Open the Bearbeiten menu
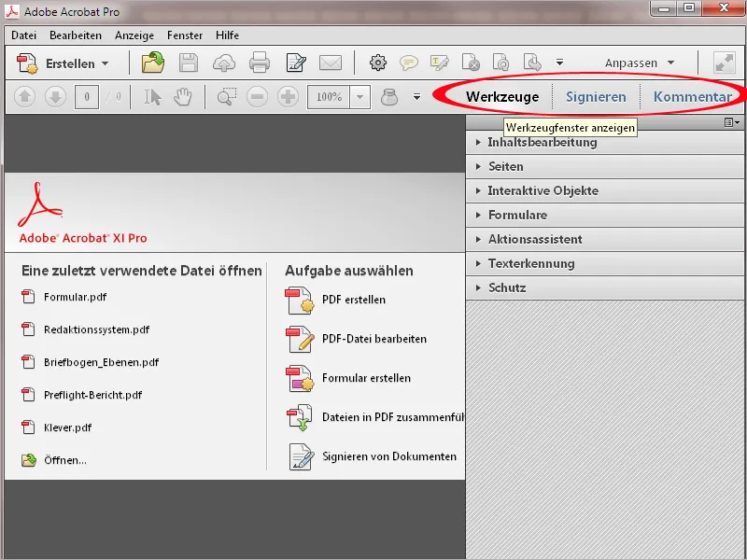Screen dimensions: 747x560 pyautogui.click(x=76, y=35)
